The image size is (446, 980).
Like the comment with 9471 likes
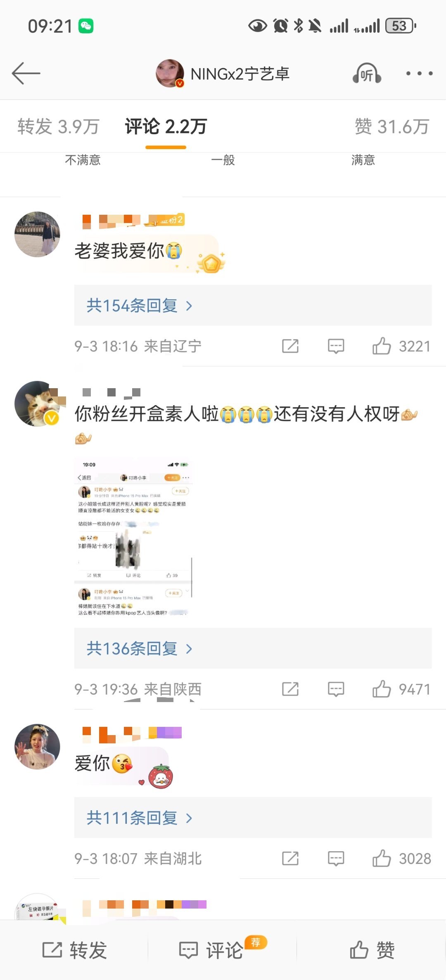pos(382,689)
